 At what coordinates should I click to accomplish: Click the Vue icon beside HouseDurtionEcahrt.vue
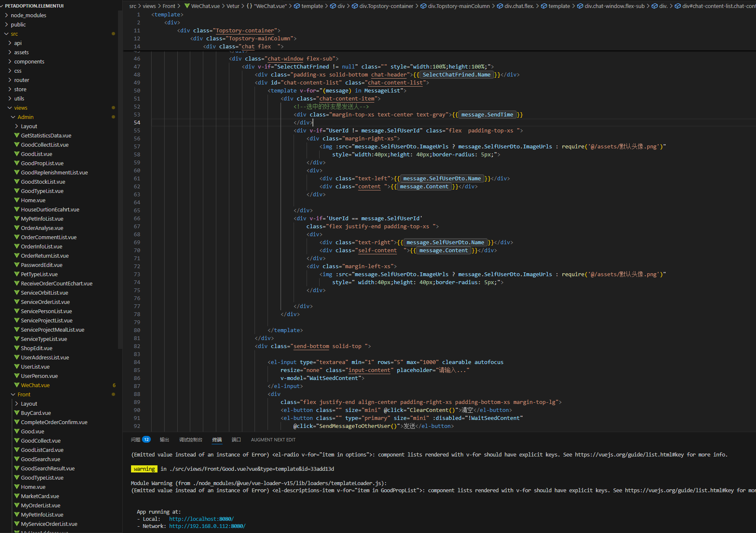(17, 209)
